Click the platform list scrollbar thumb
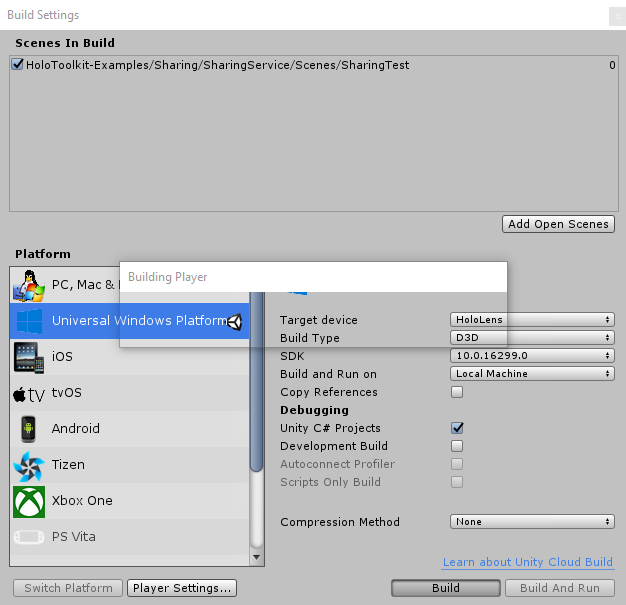Screen dimensions: 626x605 pyautogui.click(x=256, y=381)
